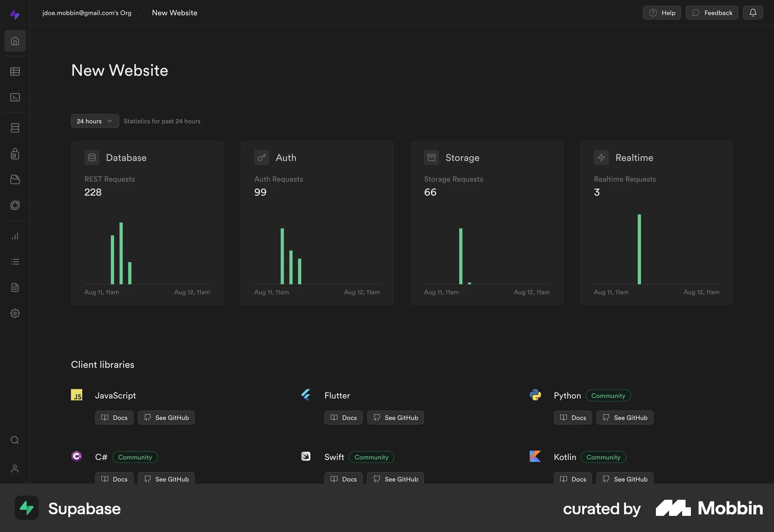This screenshot has height=532, width=774.
Task: Open the Reports bar chart icon
Action: pos(15,236)
